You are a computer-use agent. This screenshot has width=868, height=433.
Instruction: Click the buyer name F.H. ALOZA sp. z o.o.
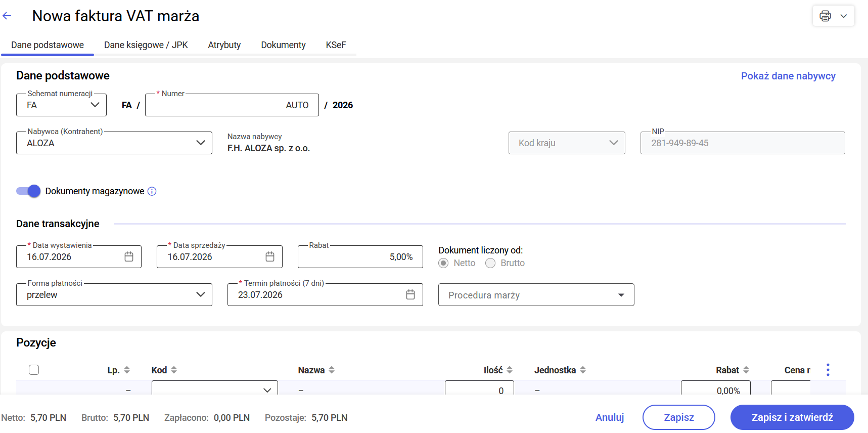(268, 148)
